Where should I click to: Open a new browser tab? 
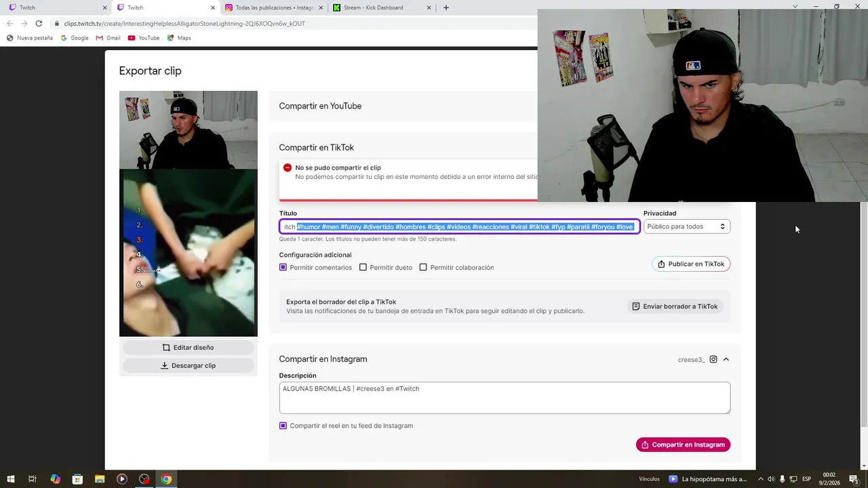tap(446, 7)
